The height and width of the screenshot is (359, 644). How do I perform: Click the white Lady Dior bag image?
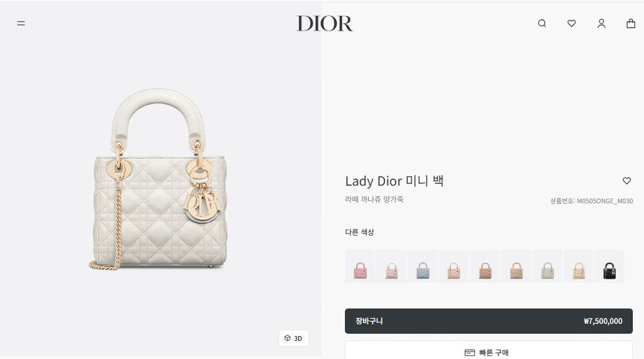[x=158, y=179]
